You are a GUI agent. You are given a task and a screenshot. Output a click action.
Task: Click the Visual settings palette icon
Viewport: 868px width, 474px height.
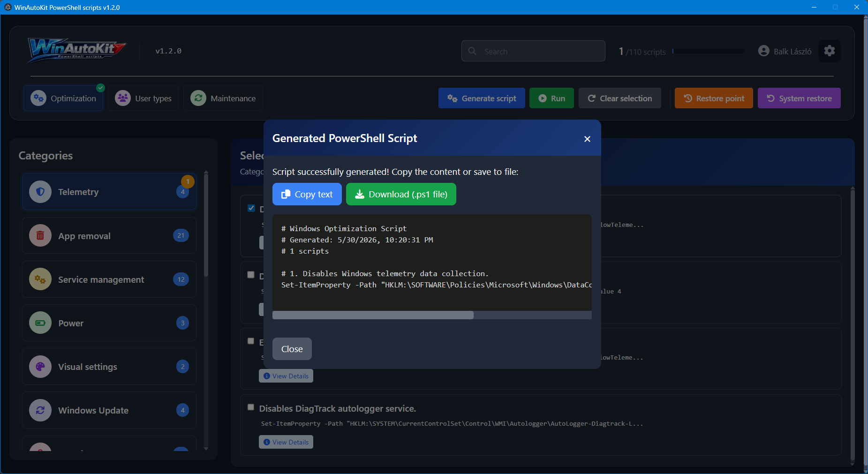[40, 366]
